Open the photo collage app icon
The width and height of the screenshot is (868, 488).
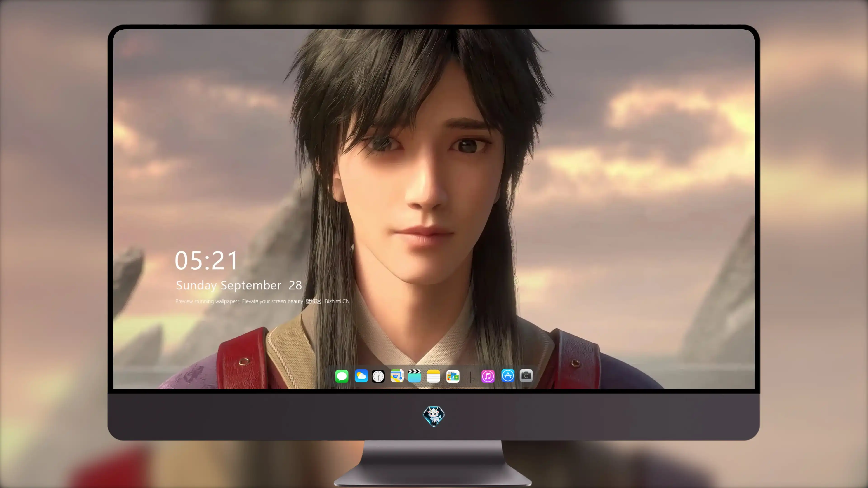pos(453,376)
